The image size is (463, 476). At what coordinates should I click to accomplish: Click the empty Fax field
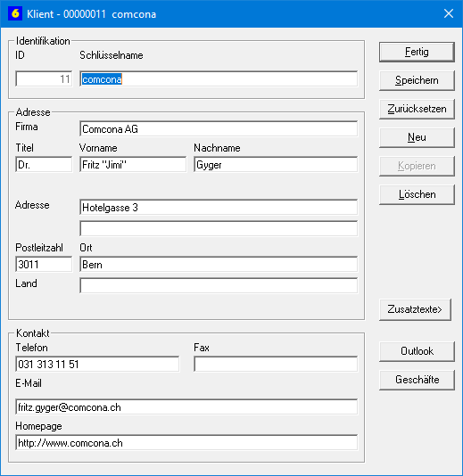click(x=276, y=365)
